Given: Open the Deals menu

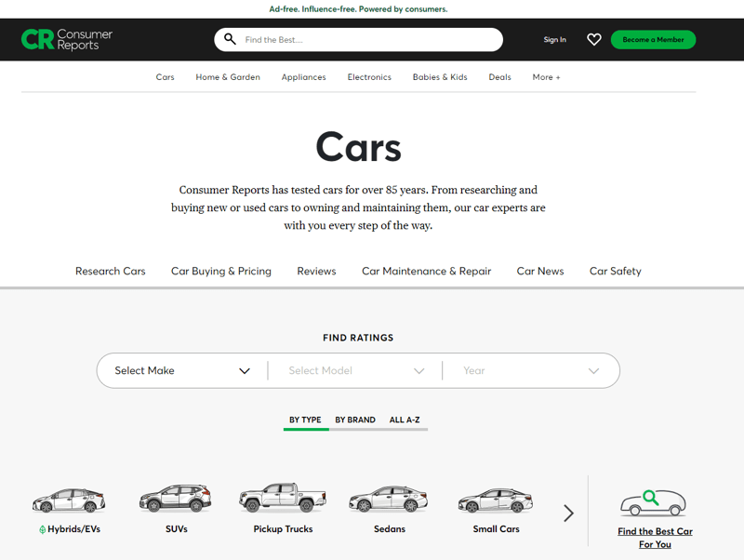Looking at the screenshot, I should tap(500, 77).
